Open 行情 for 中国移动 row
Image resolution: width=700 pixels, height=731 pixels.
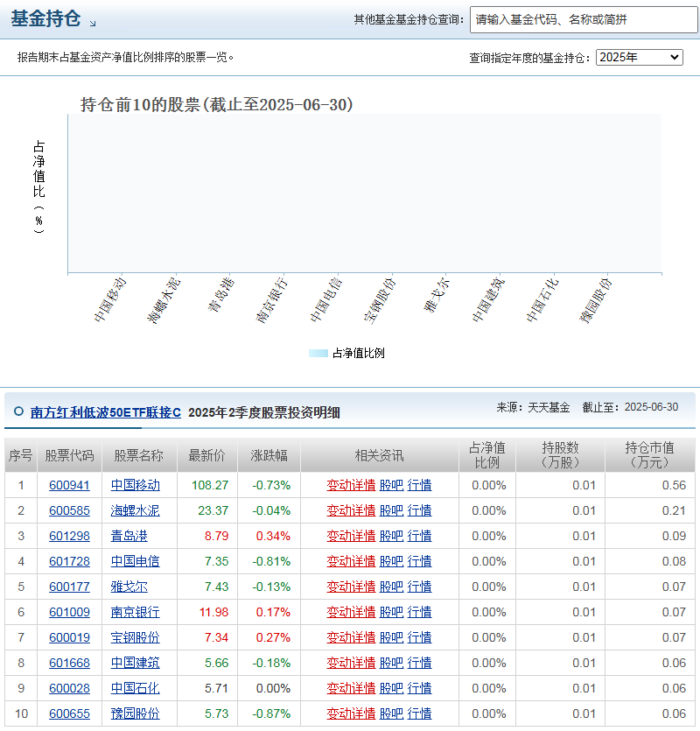coord(419,485)
